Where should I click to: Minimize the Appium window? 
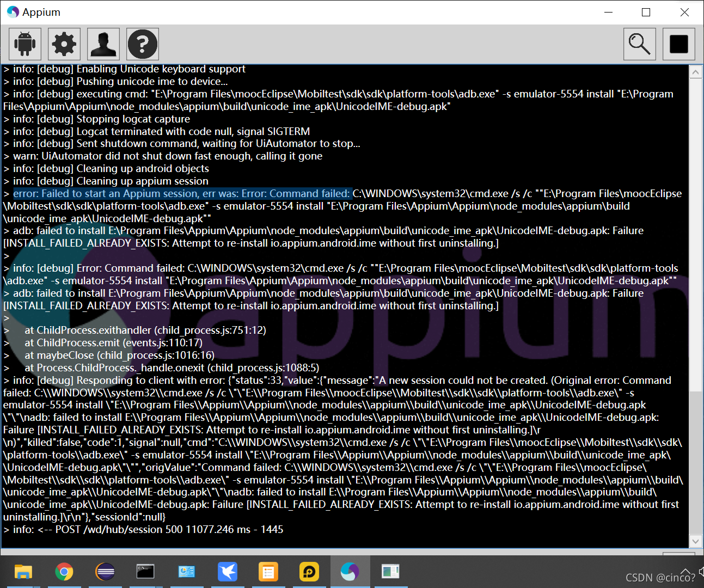click(x=609, y=12)
